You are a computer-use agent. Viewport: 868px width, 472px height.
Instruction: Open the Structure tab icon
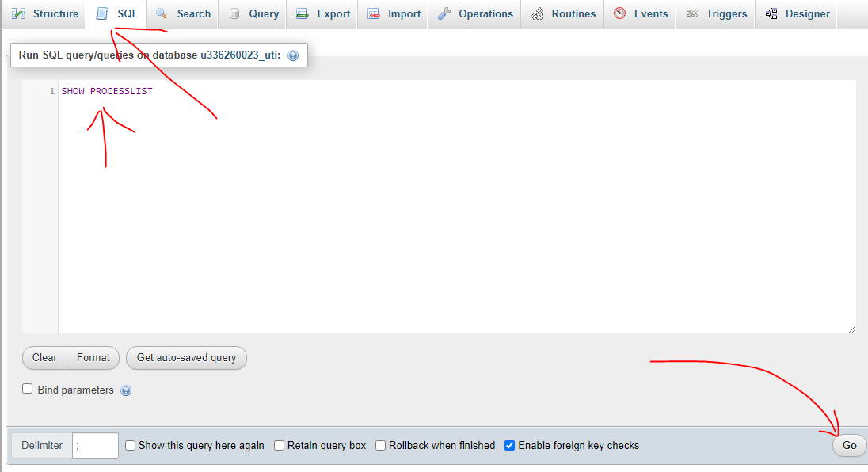coord(17,13)
